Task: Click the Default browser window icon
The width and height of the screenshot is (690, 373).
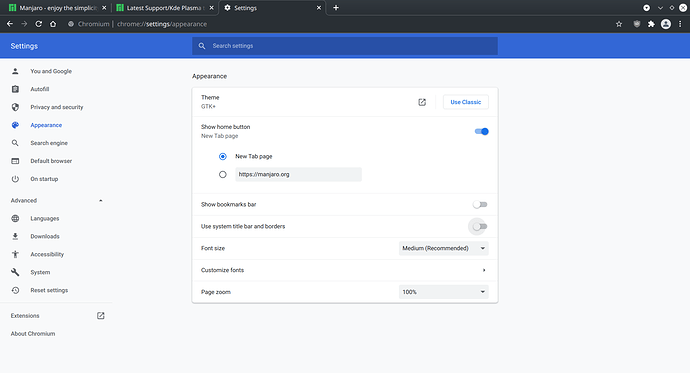Action: (x=15, y=161)
